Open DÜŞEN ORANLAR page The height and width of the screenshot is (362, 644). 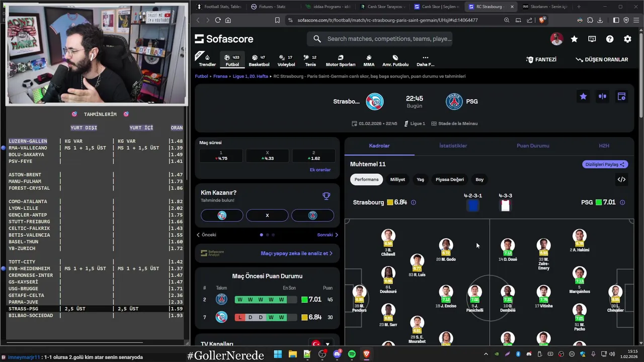point(602,59)
